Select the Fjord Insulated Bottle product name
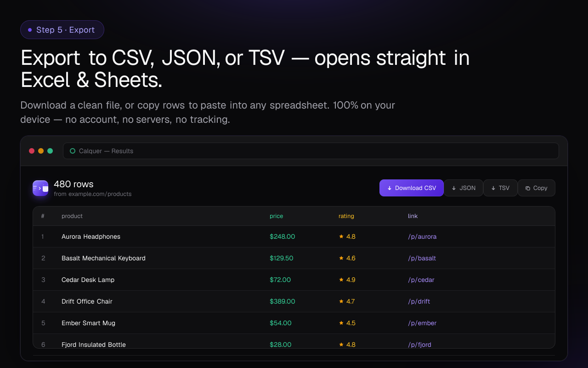Image resolution: width=588 pixels, height=368 pixels. pyautogui.click(x=94, y=345)
